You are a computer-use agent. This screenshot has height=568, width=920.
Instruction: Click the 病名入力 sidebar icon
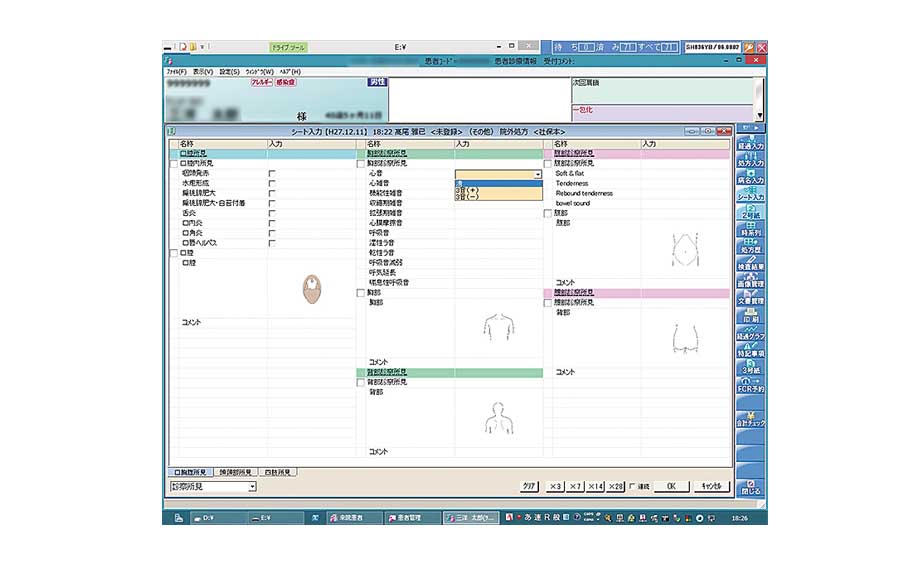[750, 178]
